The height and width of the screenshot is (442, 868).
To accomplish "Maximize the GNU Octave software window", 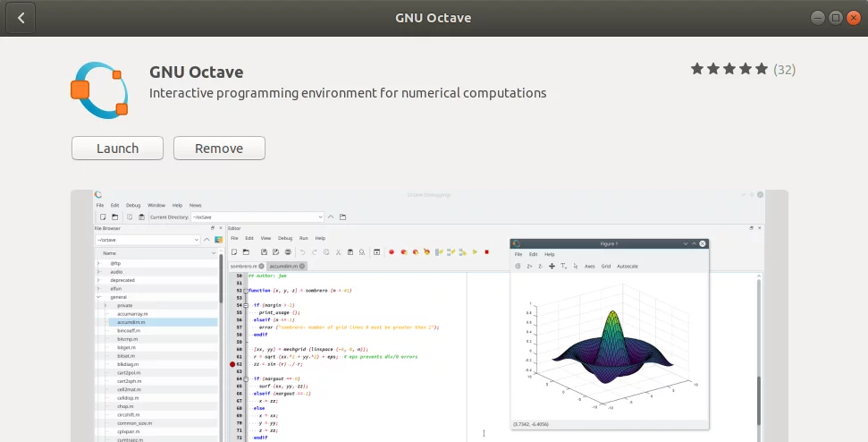I will [836, 18].
